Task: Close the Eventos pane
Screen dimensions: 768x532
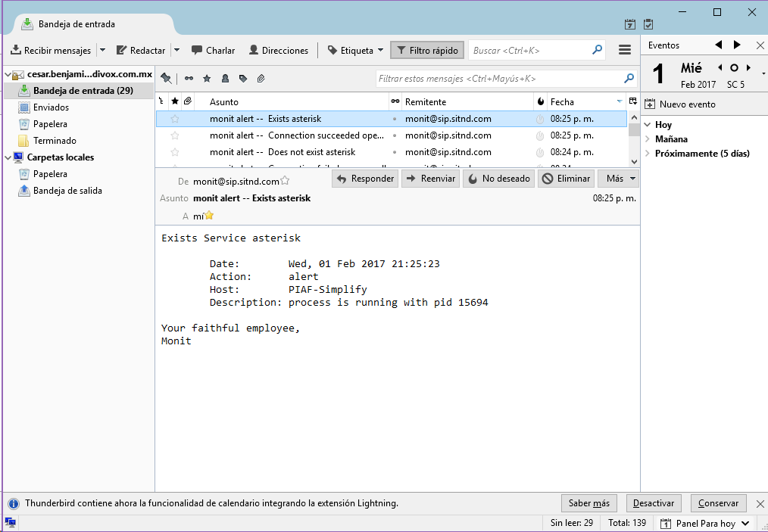Action: (760, 45)
